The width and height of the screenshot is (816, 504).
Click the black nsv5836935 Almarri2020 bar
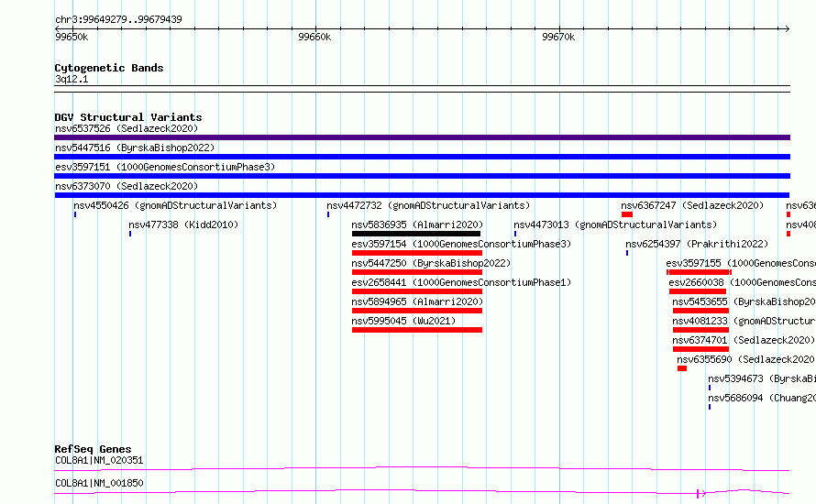tap(416, 234)
